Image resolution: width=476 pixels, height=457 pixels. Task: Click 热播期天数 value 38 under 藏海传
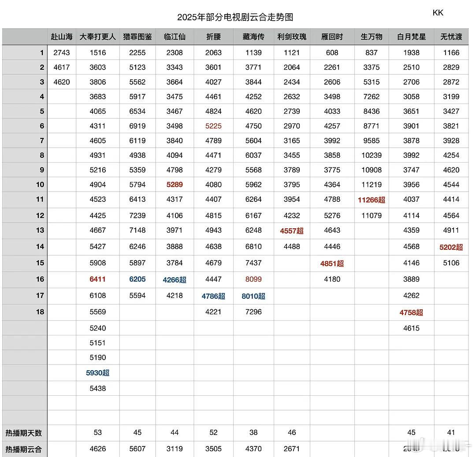253,432
